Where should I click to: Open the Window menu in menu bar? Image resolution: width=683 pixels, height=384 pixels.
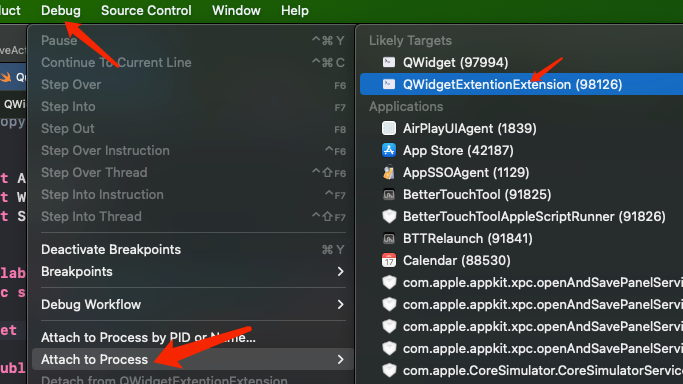coord(236,10)
